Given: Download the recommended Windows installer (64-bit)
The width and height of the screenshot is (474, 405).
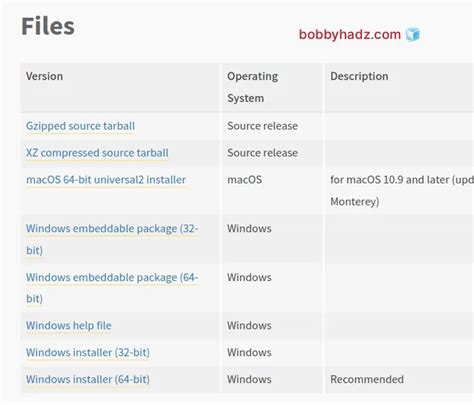Looking at the screenshot, I should (x=88, y=379).
